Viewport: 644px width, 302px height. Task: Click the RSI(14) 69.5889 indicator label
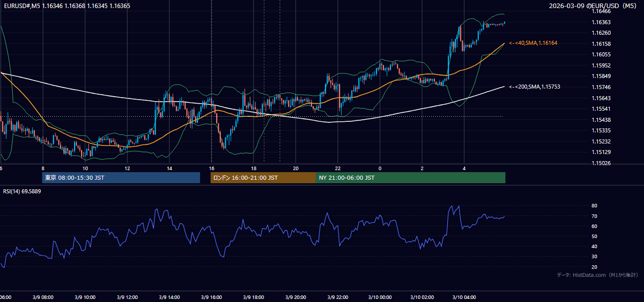point(22,191)
